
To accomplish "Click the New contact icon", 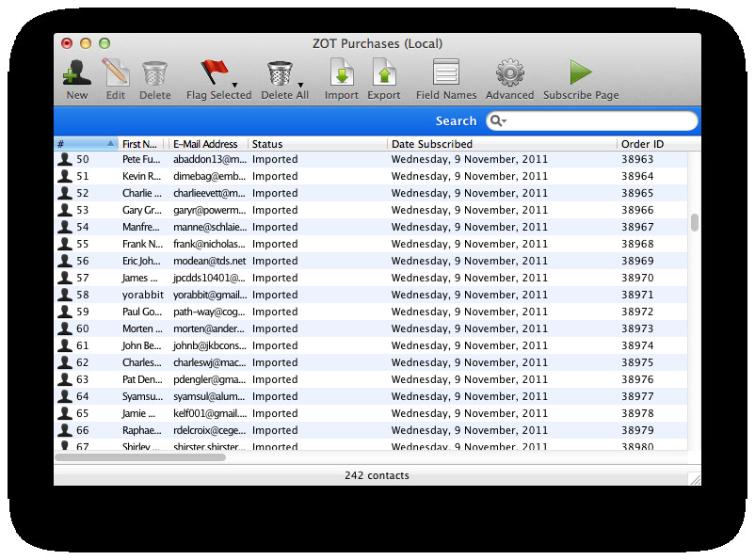I will coord(76,72).
